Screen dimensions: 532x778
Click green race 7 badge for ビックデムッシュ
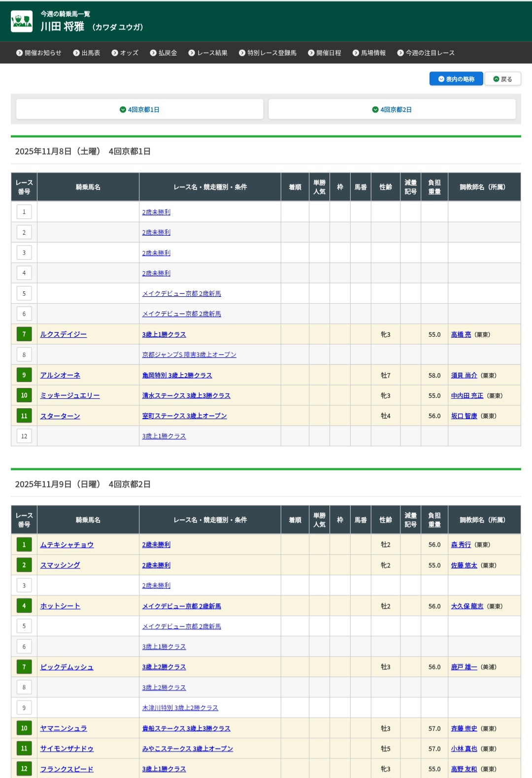point(24,667)
